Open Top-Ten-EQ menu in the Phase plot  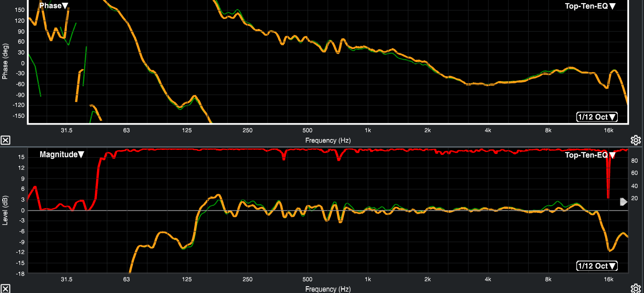(590, 6)
